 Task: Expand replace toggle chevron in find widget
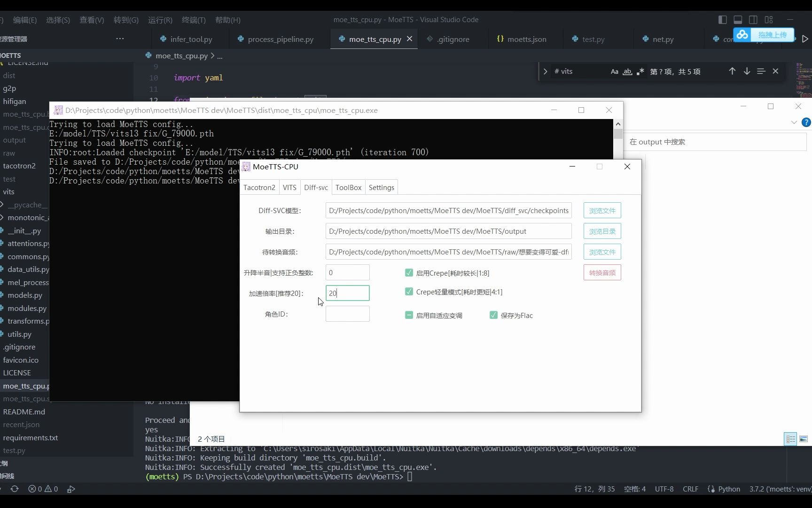point(545,71)
